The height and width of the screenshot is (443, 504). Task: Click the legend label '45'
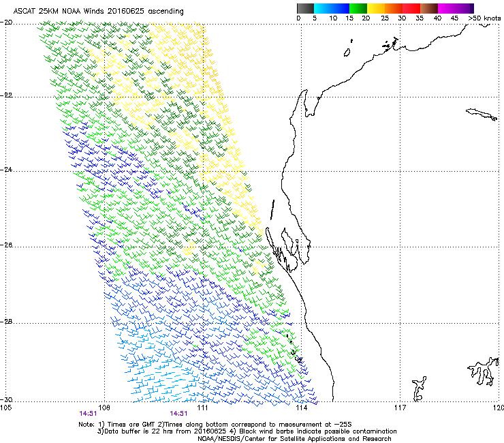(454, 18)
